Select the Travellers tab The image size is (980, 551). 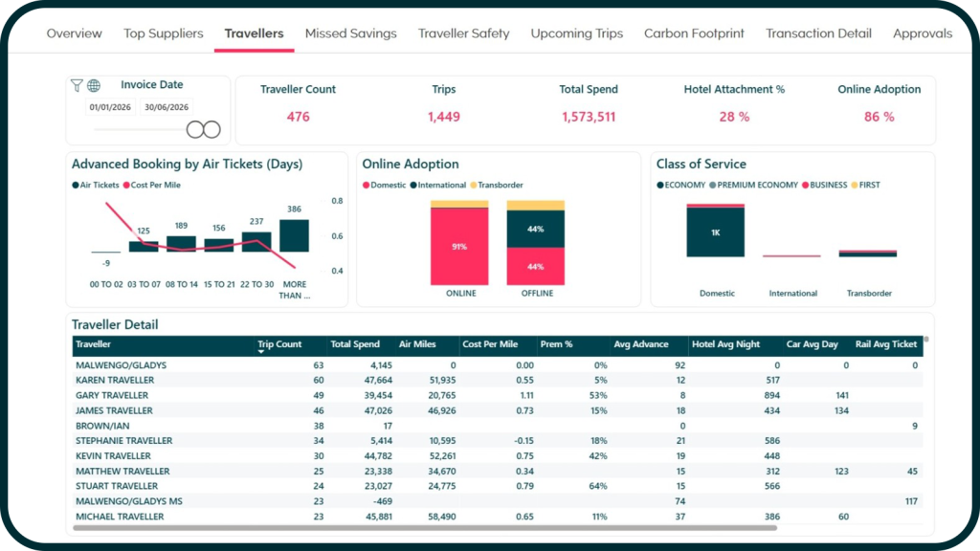pos(254,33)
